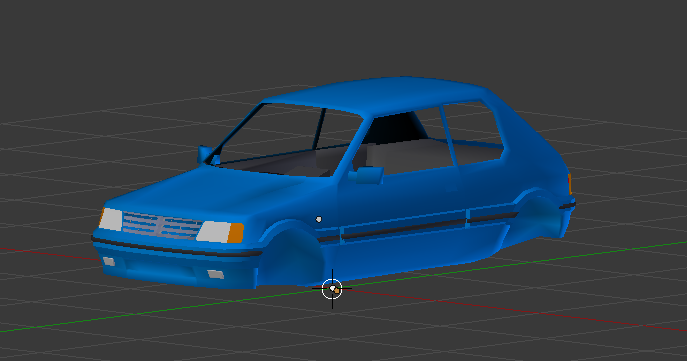687x361 pixels.
Task: Click the blue roof of the car
Action: point(377,94)
